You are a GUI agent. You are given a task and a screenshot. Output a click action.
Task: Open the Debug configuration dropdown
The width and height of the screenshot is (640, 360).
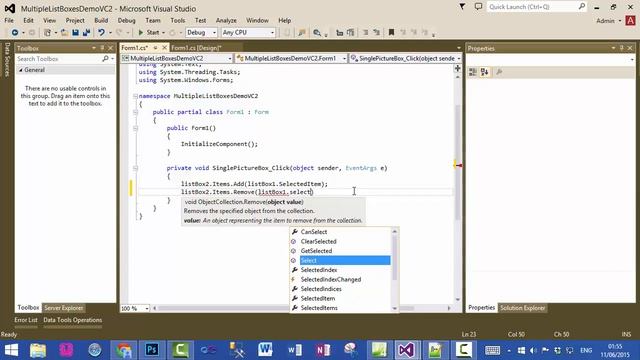point(202,32)
